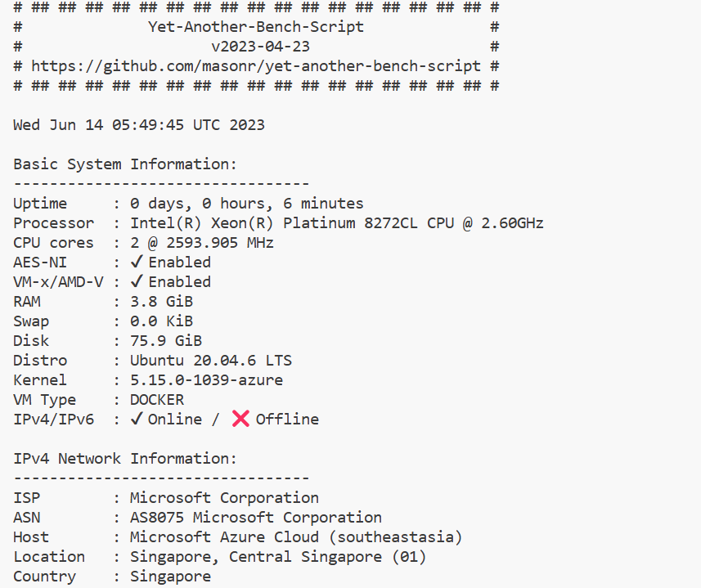Select the v2023-04-23 version text
701x588 pixels.
(x=260, y=47)
